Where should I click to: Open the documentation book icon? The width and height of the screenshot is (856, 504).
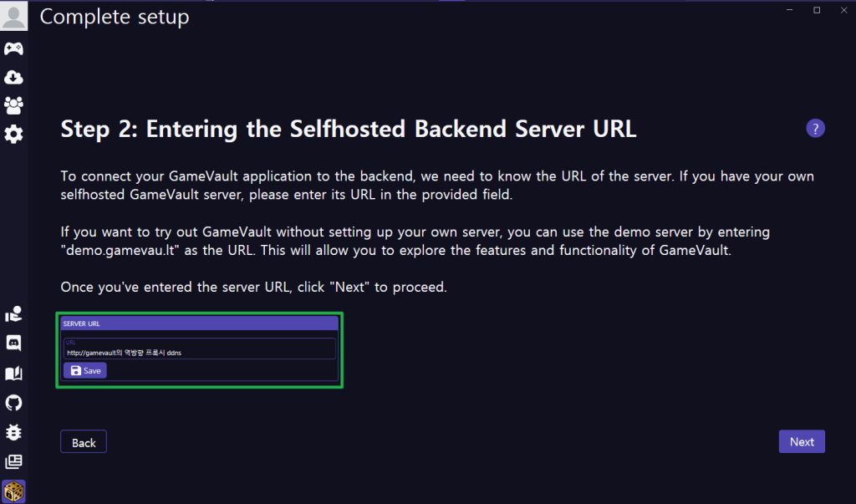coord(13,373)
